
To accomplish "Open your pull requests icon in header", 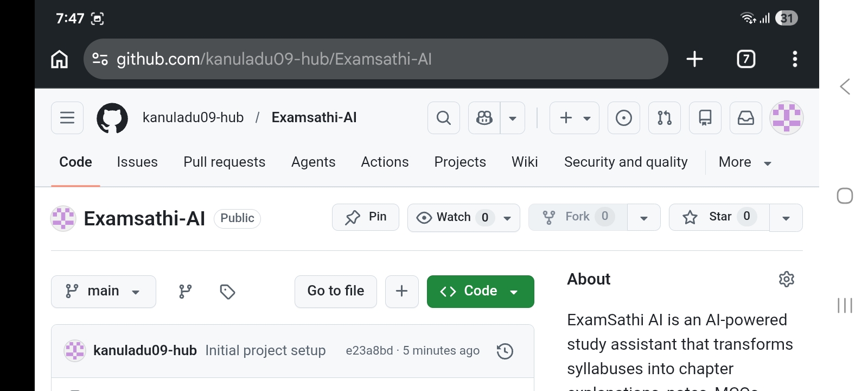I will [x=665, y=118].
